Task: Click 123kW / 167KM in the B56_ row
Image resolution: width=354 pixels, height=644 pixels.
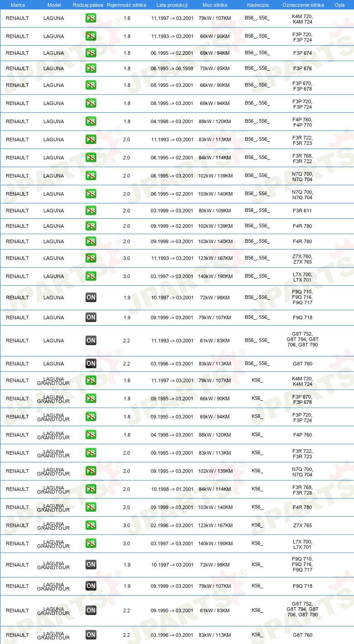Action: [x=215, y=258]
